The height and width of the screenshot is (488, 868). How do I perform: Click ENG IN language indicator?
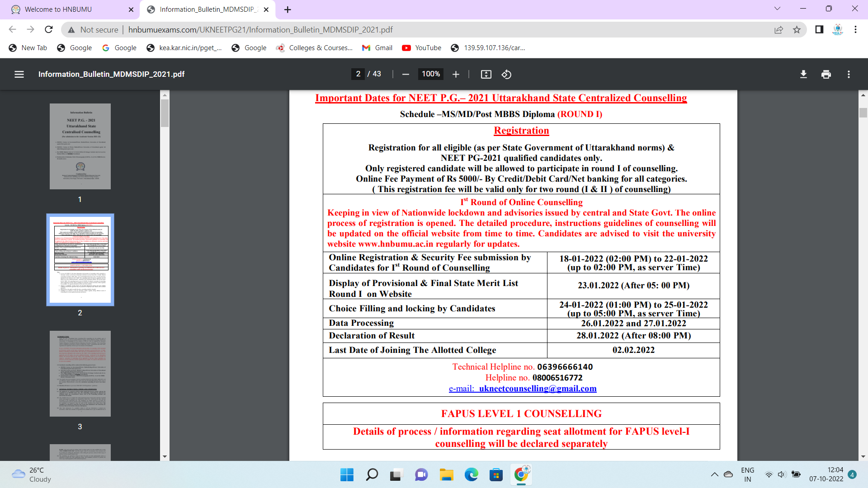748,474
